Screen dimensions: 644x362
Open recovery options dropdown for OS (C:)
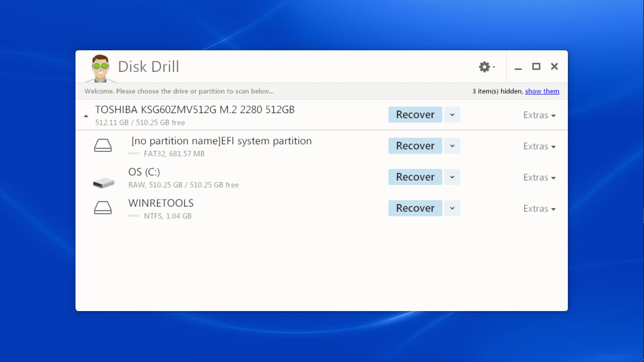[x=452, y=177]
